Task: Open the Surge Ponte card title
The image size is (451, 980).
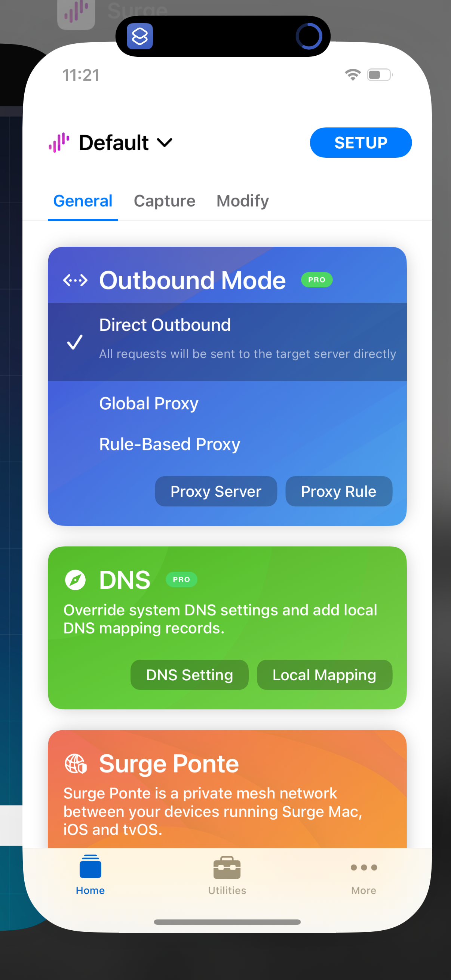Action: [x=169, y=764]
